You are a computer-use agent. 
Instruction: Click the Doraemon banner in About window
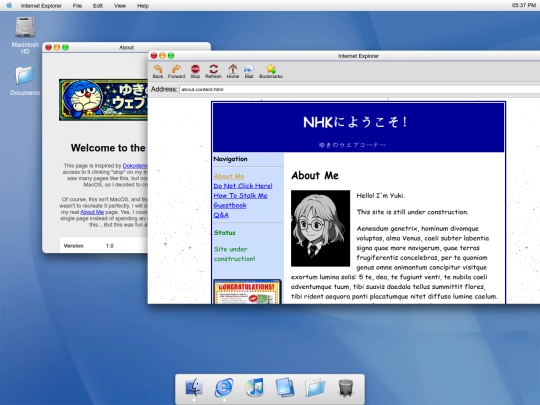pos(103,100)
